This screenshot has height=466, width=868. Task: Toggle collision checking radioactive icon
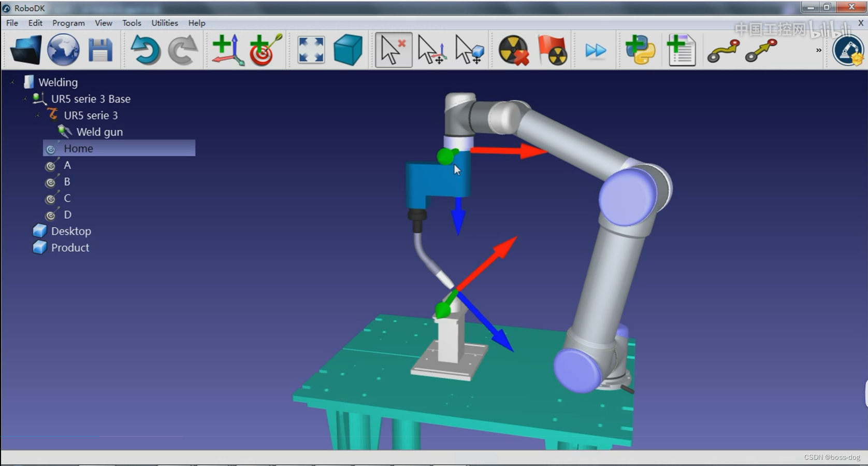pos(513,50)
